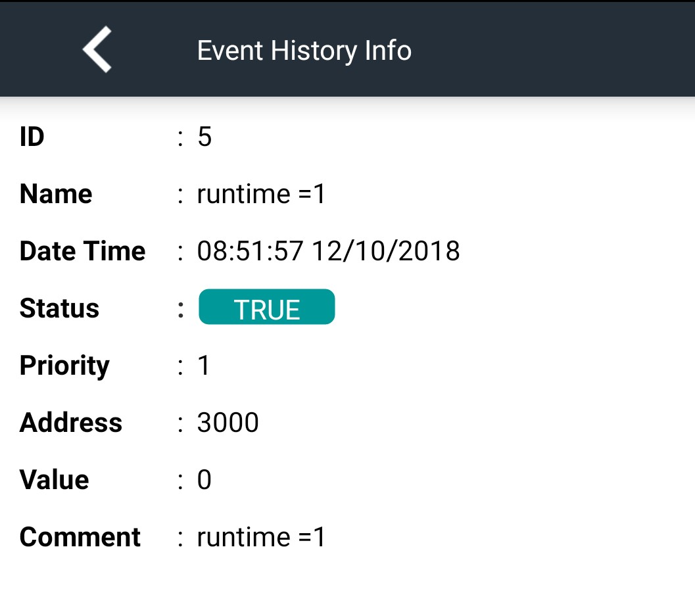Go back using the arrow icon

97,49
